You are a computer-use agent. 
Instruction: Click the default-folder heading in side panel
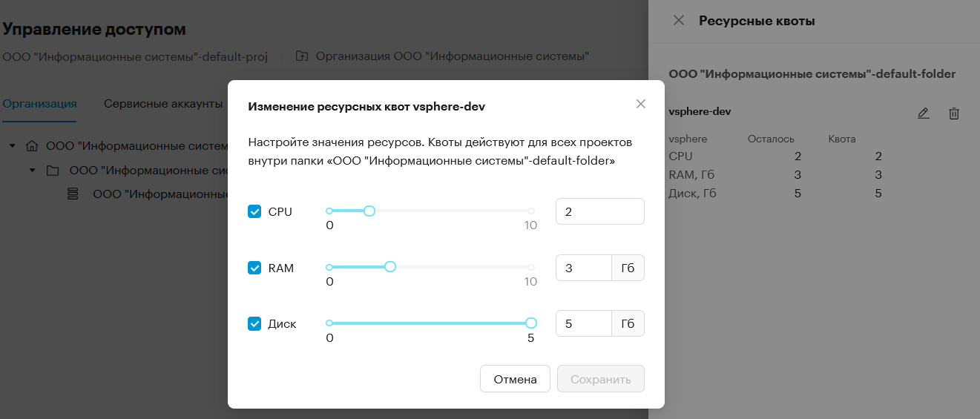pyautogui.click(x=812, y=74)
